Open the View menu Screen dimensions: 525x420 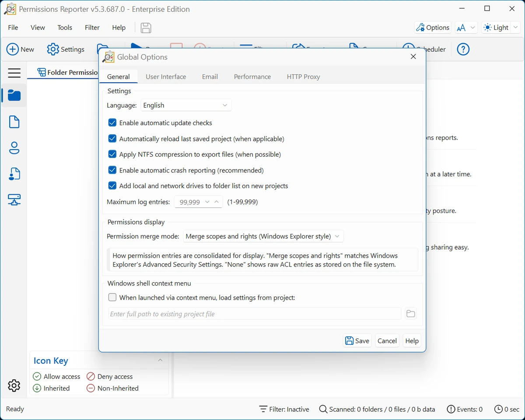pyautogui.click(x=38, y=28)
